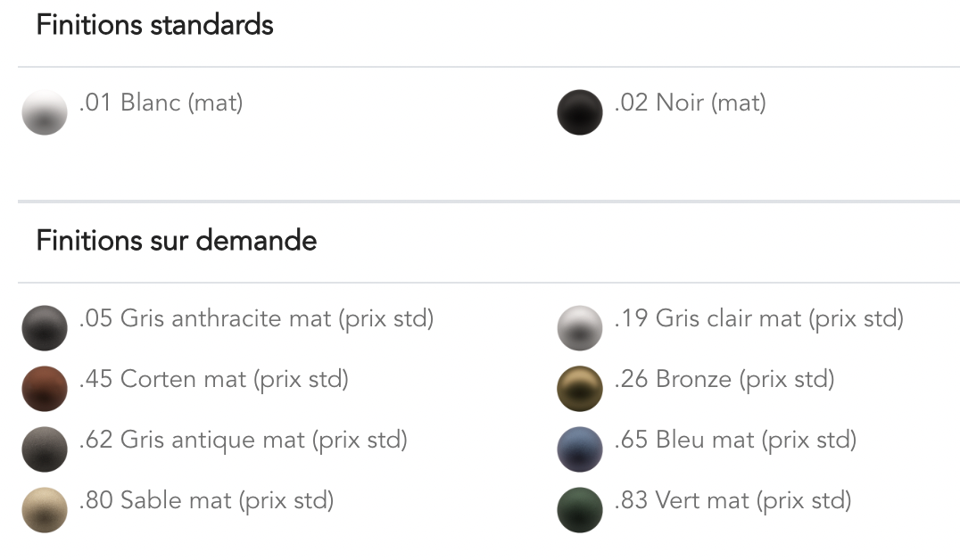Click the Corten mat rust-colored swatch

click(x=45, y=389)
